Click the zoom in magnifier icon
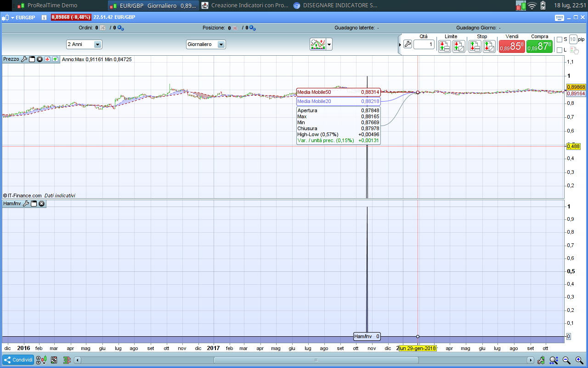This screenshot has height=368, width=588. [x=579, y=360]
